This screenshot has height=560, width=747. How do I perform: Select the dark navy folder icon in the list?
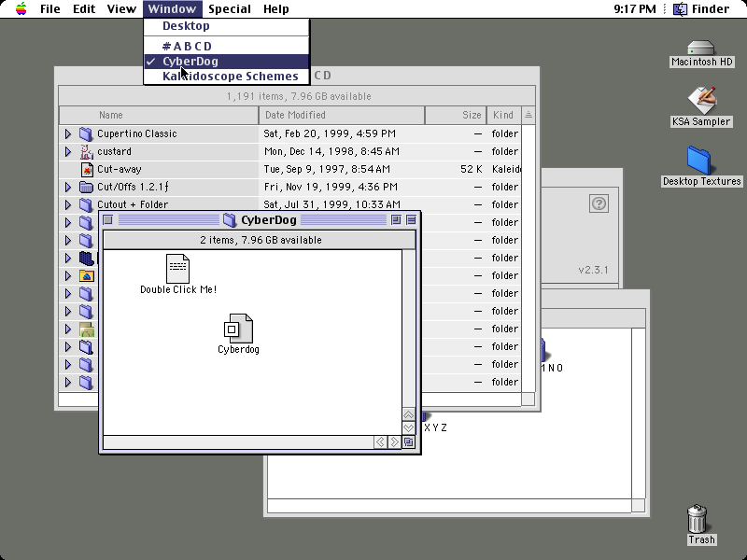tap(86, 258)
